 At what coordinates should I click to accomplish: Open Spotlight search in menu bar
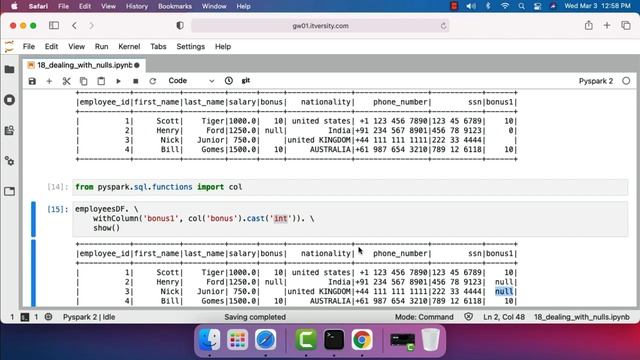(x=522, y=6)
